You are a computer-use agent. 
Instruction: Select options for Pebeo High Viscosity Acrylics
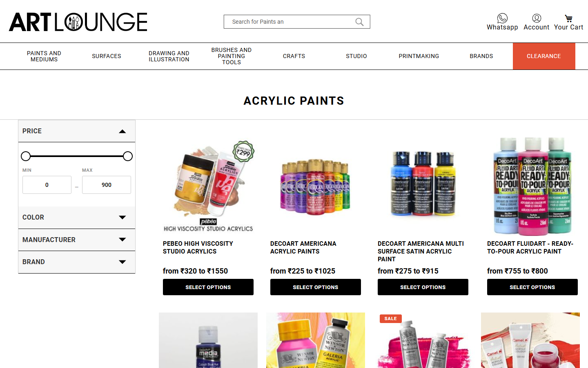pyautogui.click(x=208, y=287)
